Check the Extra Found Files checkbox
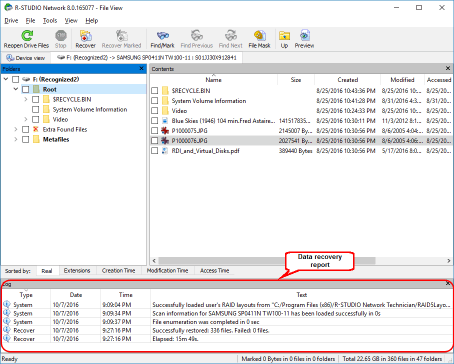This screenshot has width=454, height=364. [x=25, y=129]
